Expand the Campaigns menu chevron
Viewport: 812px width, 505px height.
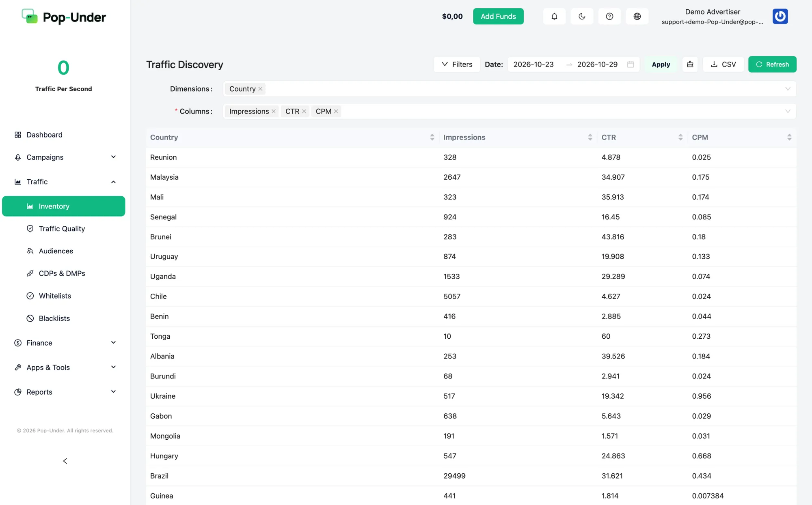[114, 157]
